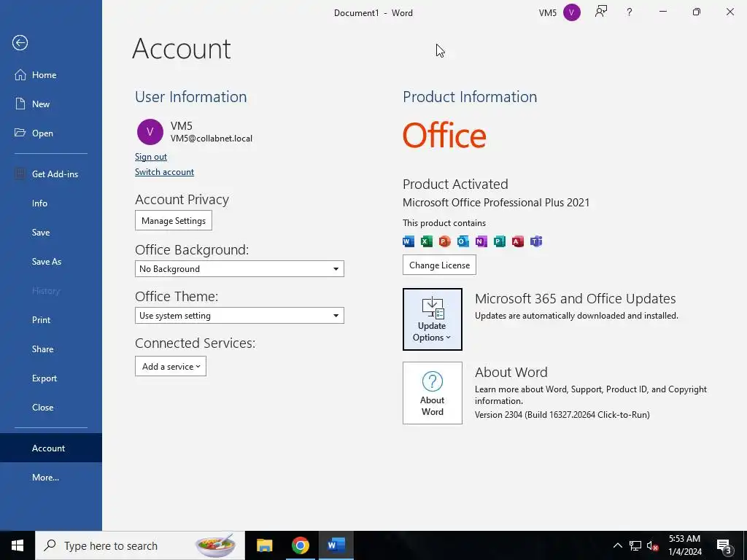Click the Teams icon under This product contains
Screen dimensions: 747x560
(536, 241)
